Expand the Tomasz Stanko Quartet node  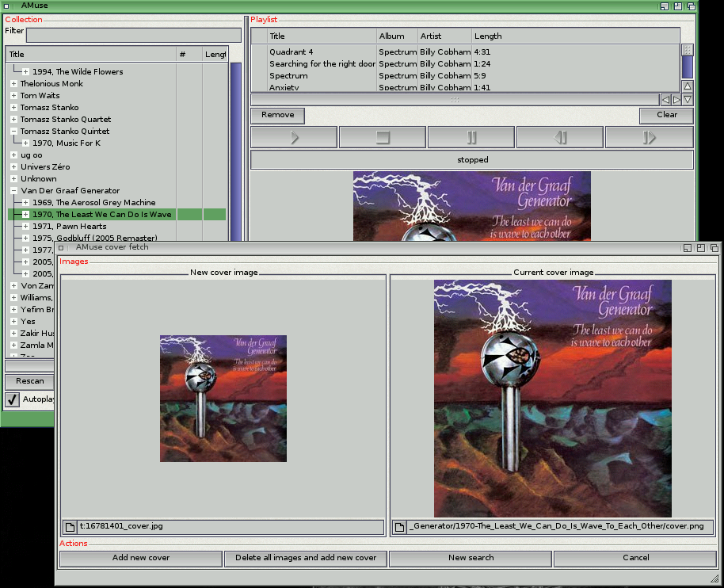point(13,119)
